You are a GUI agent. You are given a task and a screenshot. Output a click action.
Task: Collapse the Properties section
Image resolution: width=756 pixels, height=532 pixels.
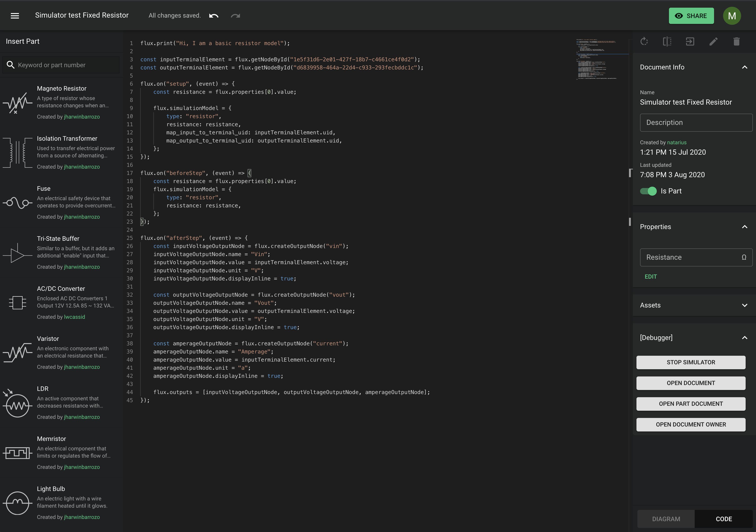tap(744, 227)
